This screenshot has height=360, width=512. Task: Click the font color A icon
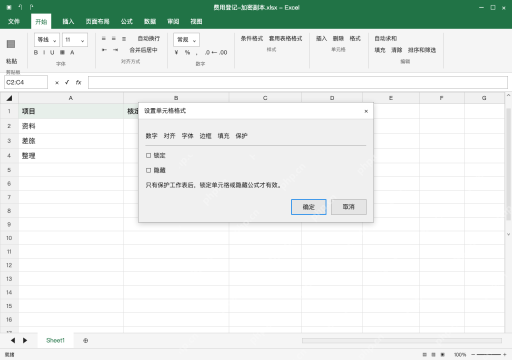pos(72,52)
